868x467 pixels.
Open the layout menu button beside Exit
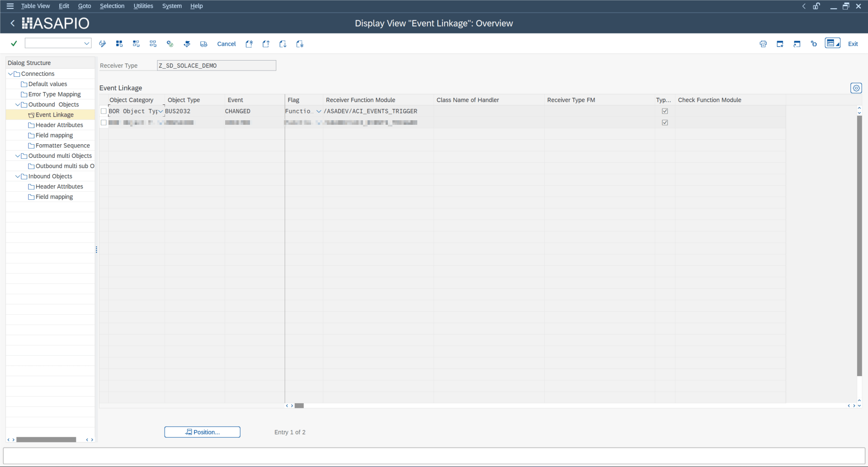833,43
